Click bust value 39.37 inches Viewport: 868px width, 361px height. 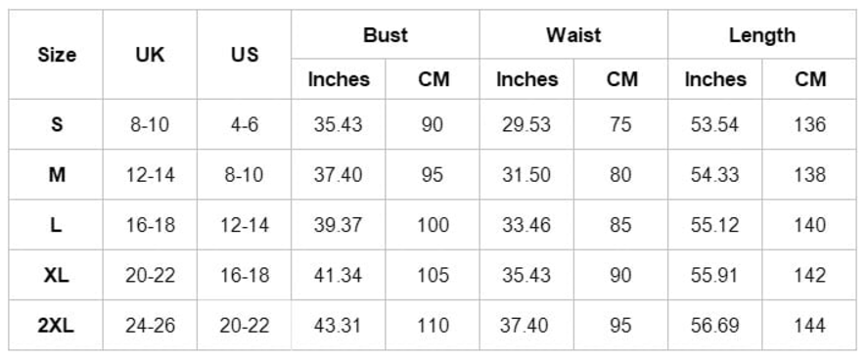click(x=339, y=225)
